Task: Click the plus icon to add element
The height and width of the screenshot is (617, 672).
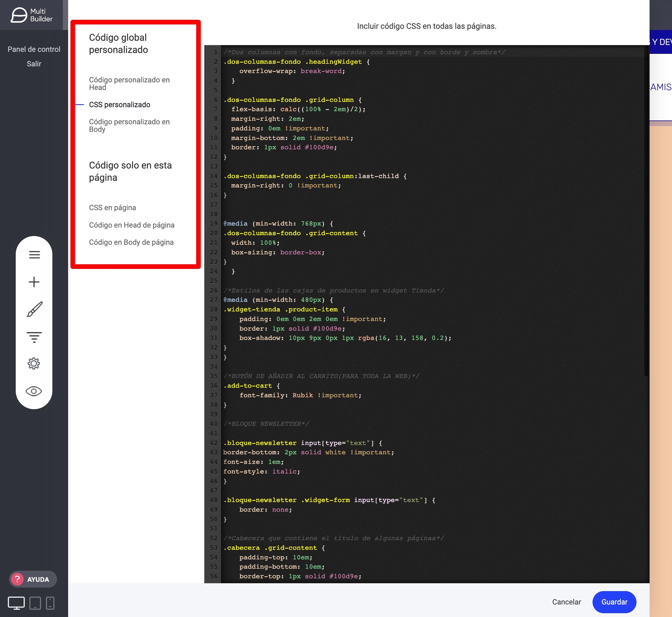Action: [34, 282]
